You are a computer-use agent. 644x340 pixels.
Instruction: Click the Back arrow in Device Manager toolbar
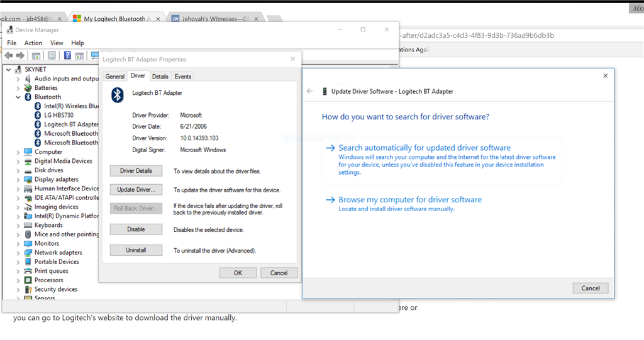tap(9, 55)
